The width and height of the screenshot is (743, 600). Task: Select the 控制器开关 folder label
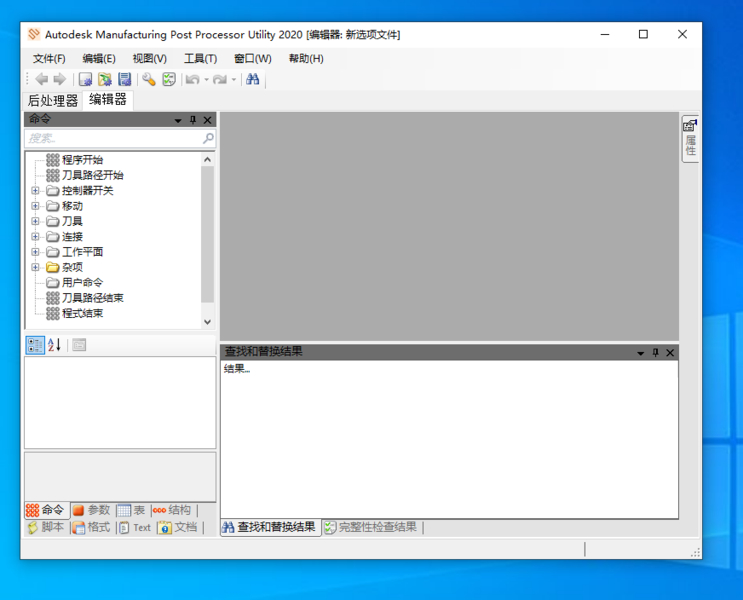(x=88, y=191)
